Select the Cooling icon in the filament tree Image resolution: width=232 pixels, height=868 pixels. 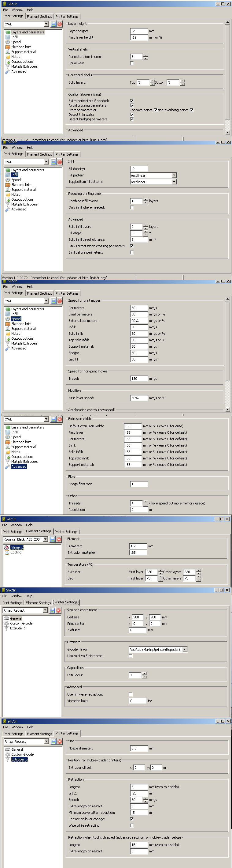click(6, 553)
